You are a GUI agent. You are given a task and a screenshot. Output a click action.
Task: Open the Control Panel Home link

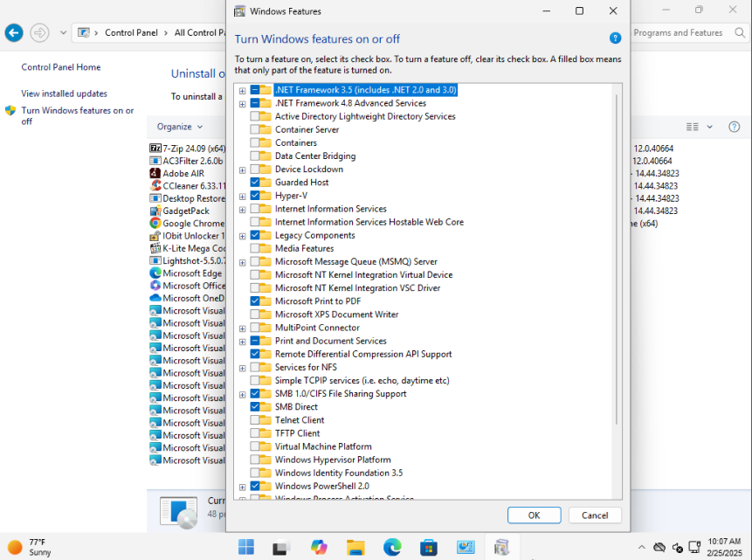61,67
